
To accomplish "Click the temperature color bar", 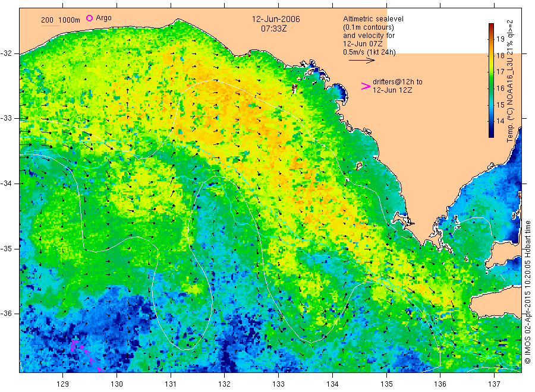I will pos(492,80).
